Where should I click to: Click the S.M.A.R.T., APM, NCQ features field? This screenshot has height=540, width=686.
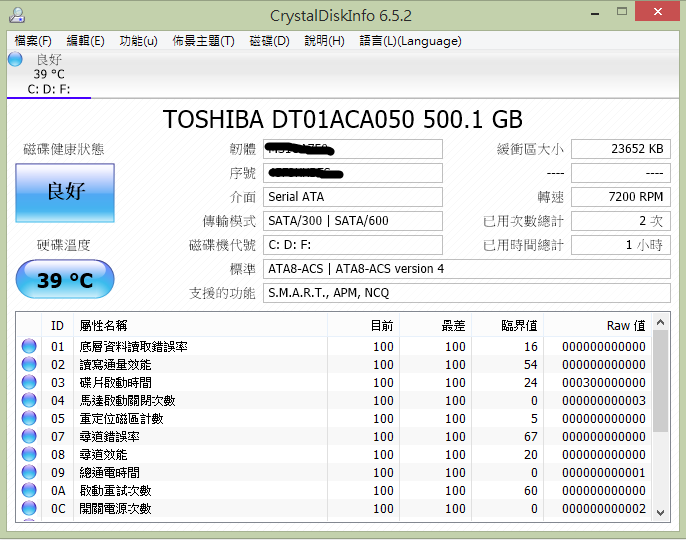pos(467,293)
